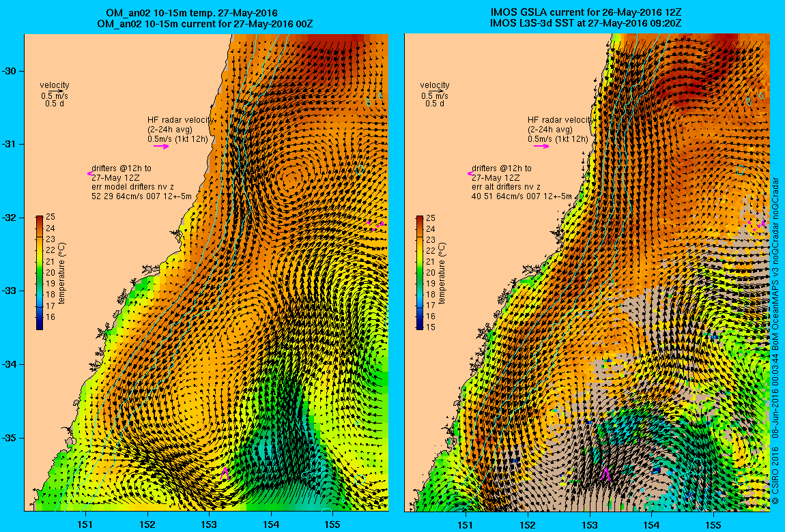Screen dimensions: 785x532
Task: Click longitude label '152' under the right map
Action: (528, 525)
